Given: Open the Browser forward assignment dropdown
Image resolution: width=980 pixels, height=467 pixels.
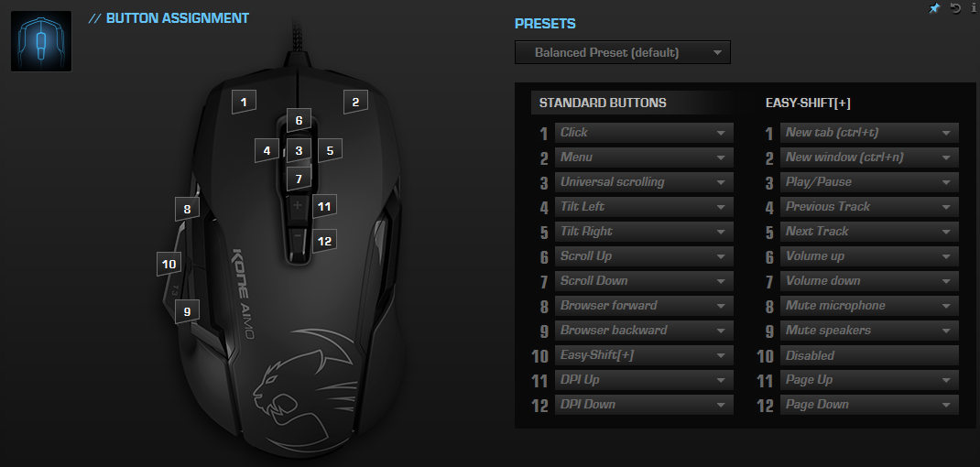Looking at the screenshot, I should coord(644,306).
